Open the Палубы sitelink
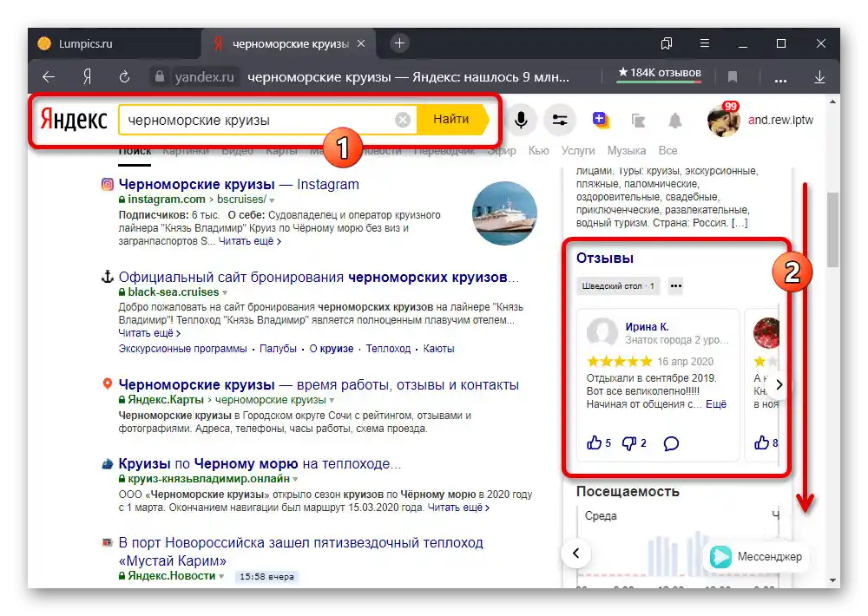 278,349
